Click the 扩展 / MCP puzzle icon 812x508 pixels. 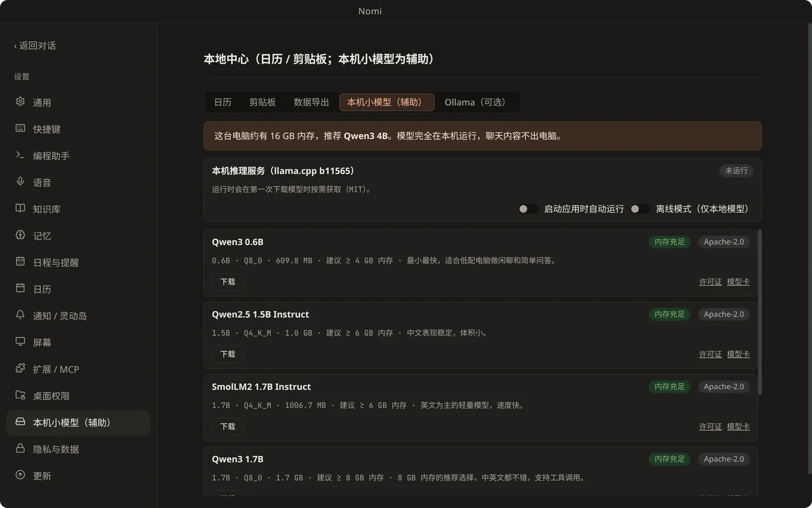(20, 368)
